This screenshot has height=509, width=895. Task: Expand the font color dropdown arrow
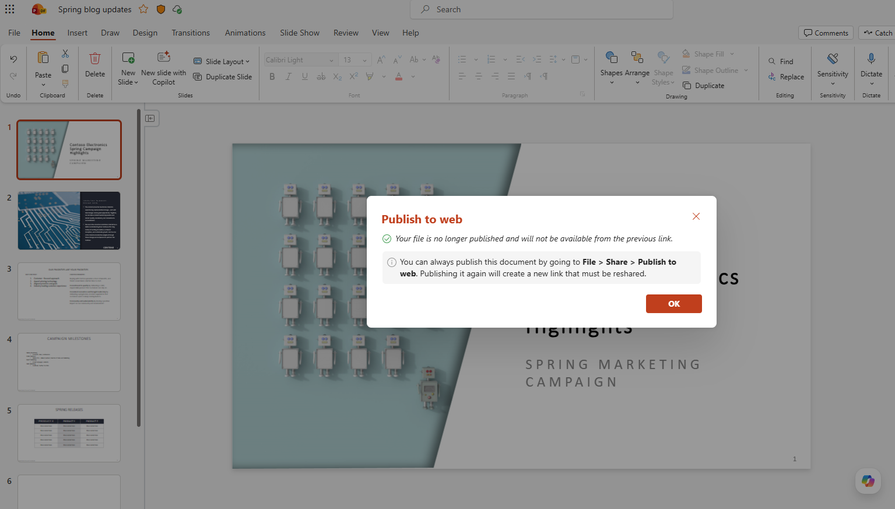click(413, 76)
